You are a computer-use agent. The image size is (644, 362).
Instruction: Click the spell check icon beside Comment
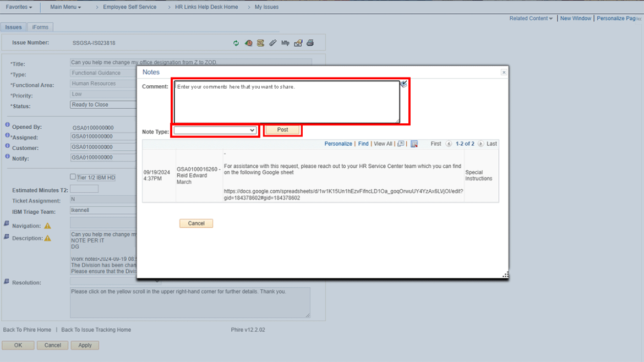click(x=404, y=84)
